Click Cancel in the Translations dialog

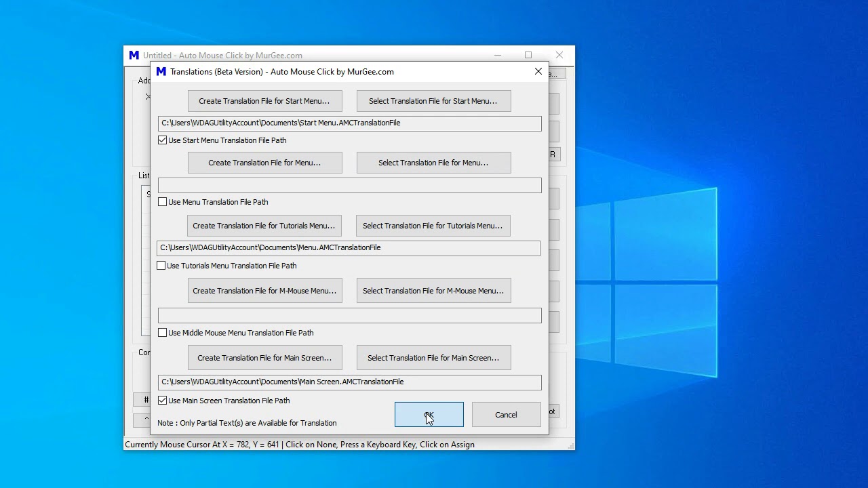(506, 415)
